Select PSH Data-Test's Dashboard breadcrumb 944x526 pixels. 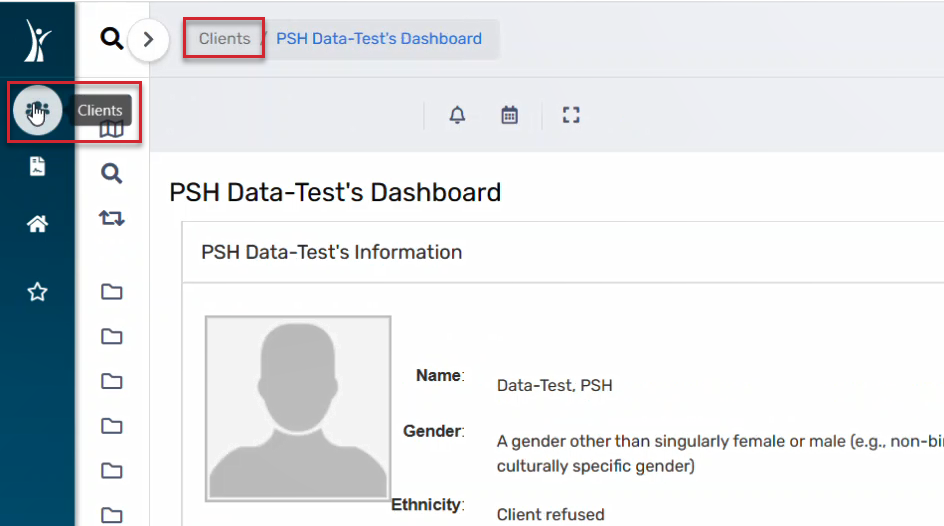[379, 39]
